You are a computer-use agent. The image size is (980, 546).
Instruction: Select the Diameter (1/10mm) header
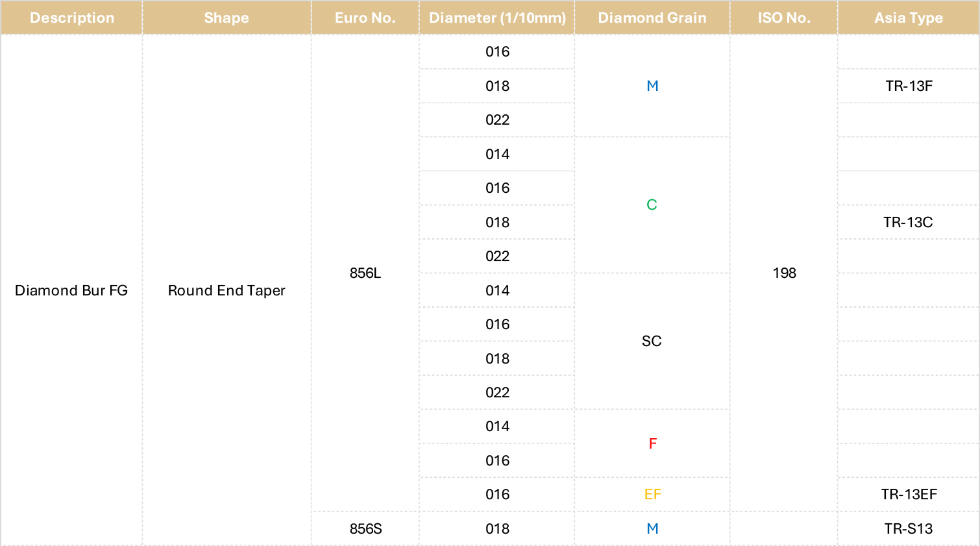[x=497, y=18]
